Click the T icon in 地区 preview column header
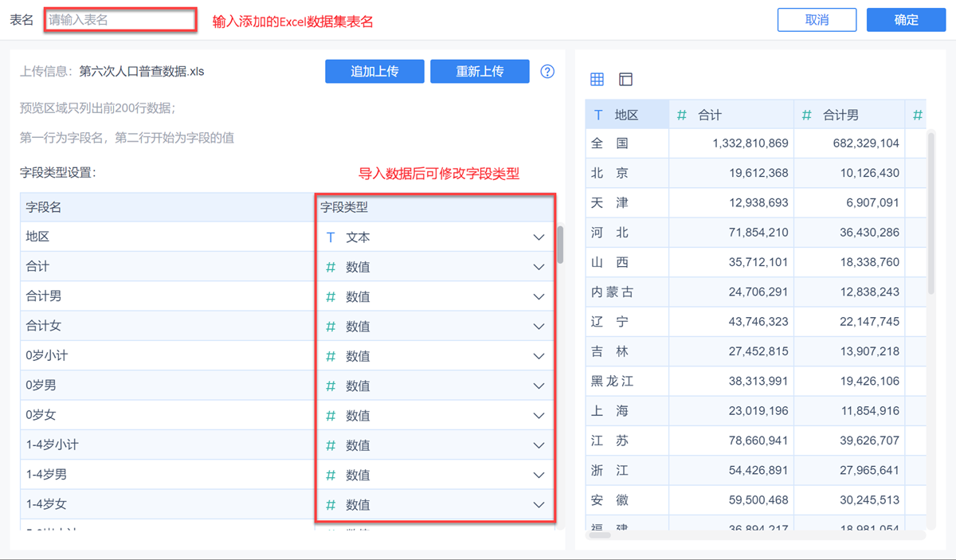The width and height of the screenshot is (956, 560). pyautogui.click(x=598, y=115)
